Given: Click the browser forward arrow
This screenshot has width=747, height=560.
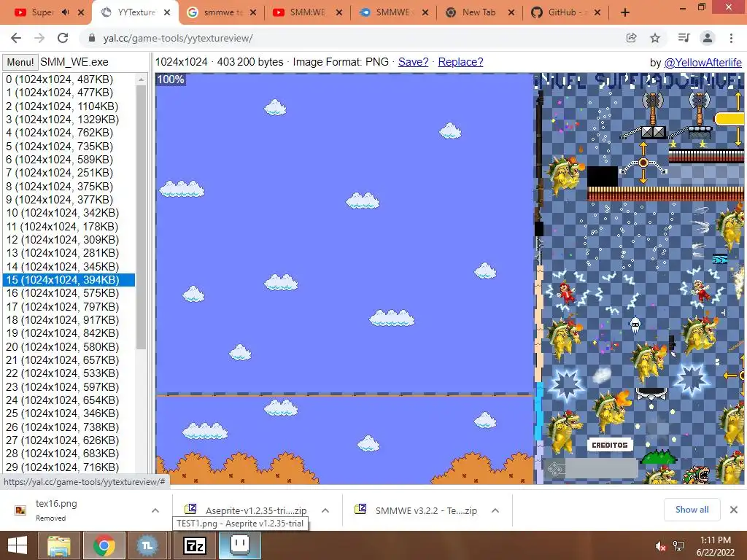Looking at the screenshot, I should click(x=39, y=38).
